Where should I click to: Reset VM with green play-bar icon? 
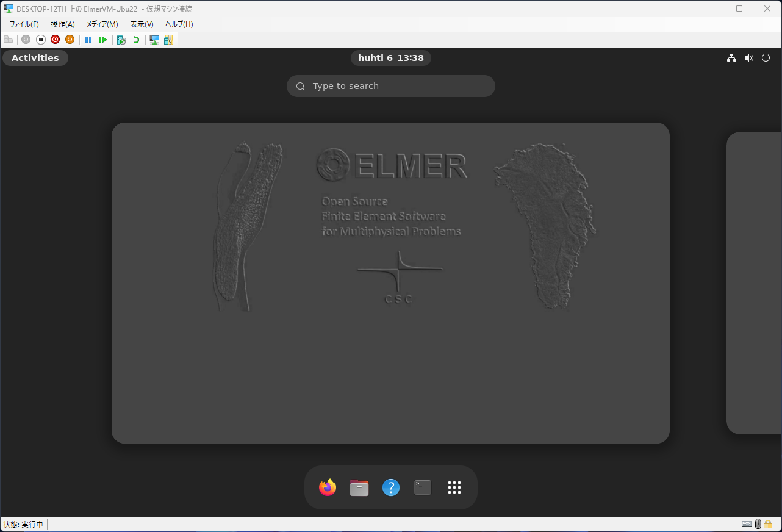[103, 40]
